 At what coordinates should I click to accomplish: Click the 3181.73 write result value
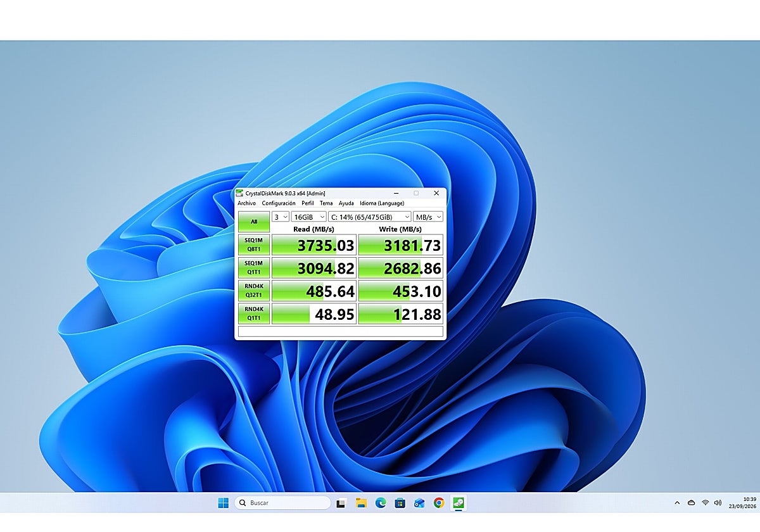401,244
